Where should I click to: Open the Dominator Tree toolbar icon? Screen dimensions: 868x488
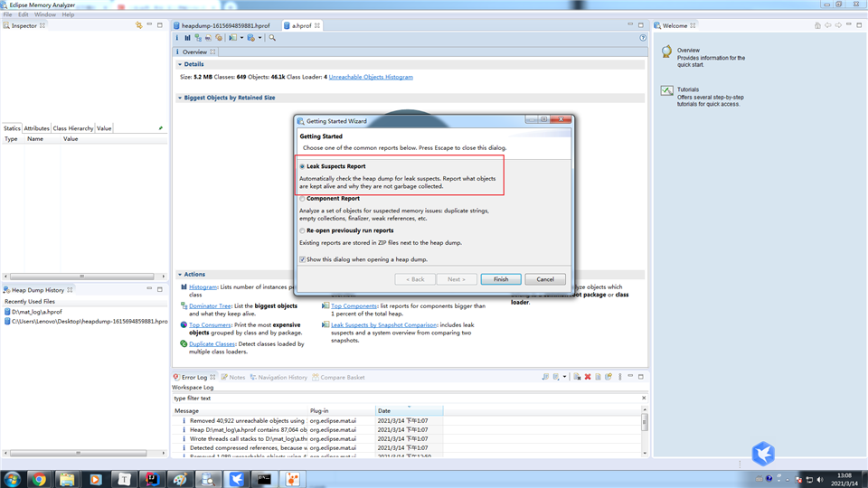[198, 38]
